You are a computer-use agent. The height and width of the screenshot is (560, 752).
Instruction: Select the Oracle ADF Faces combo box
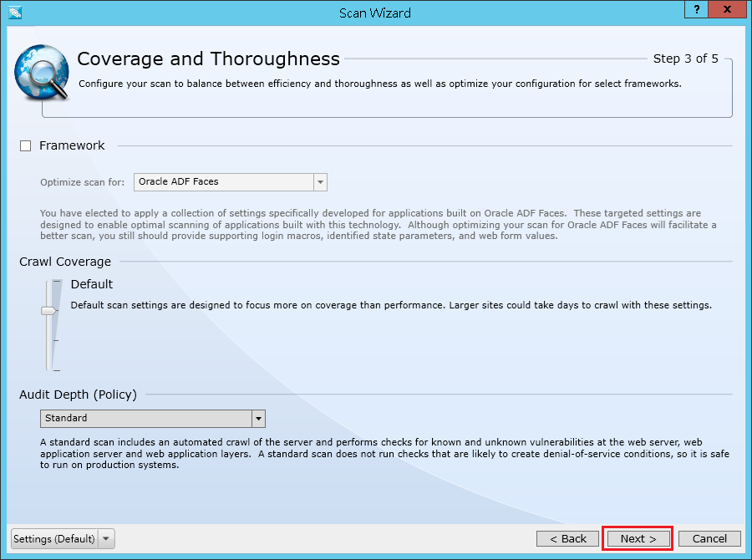231,182
